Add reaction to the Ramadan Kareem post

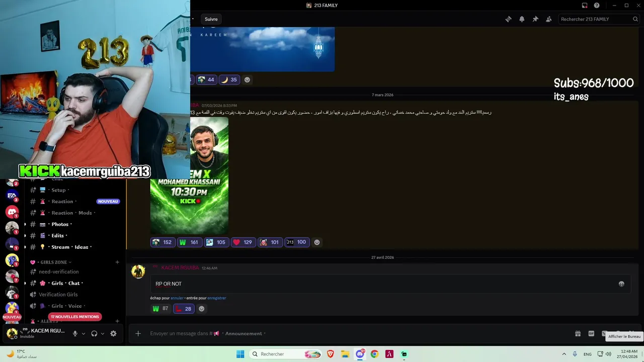(247, 79)
